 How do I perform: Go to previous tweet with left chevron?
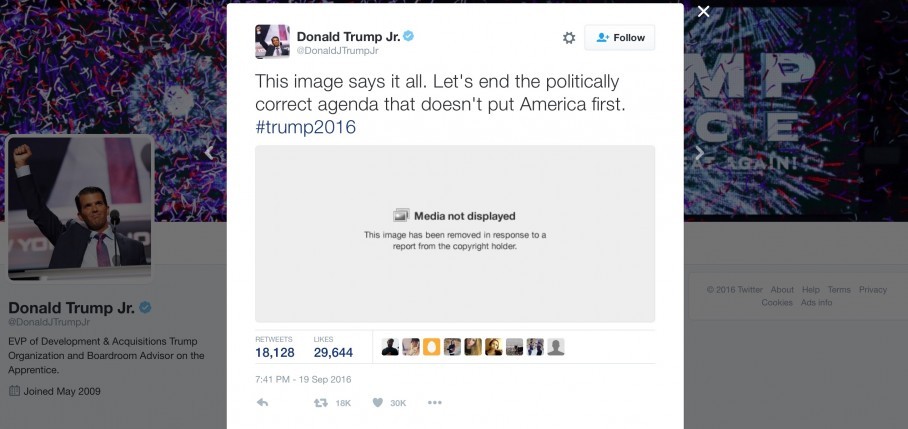(210, 153)
